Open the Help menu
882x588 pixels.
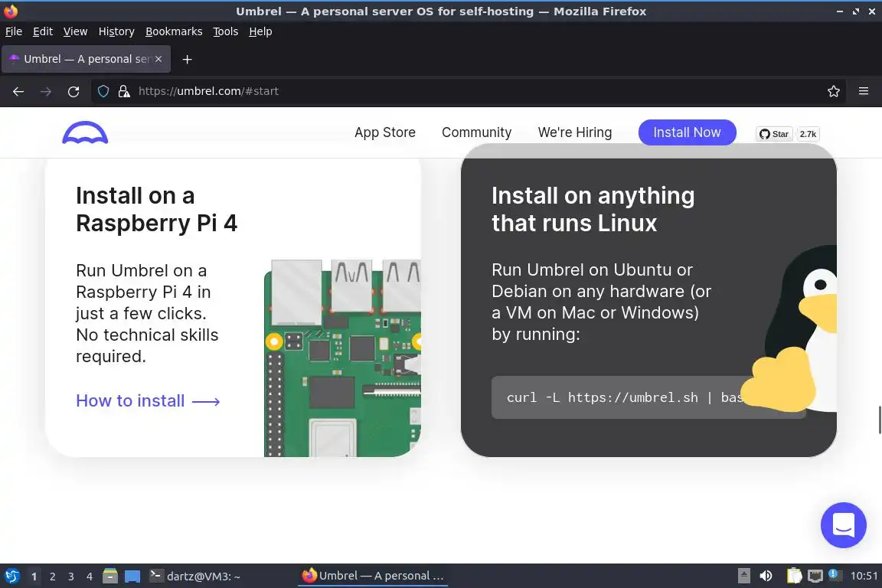click(260, 31)
